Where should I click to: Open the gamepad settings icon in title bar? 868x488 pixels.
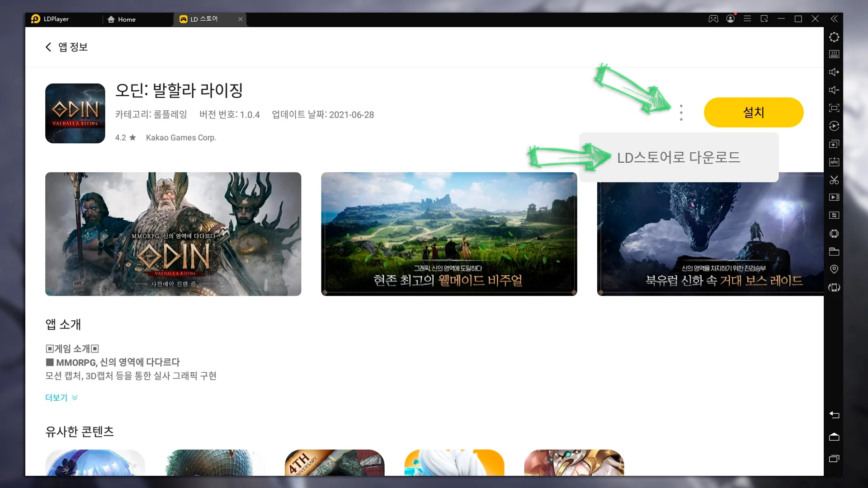click(x=713, y=19)
